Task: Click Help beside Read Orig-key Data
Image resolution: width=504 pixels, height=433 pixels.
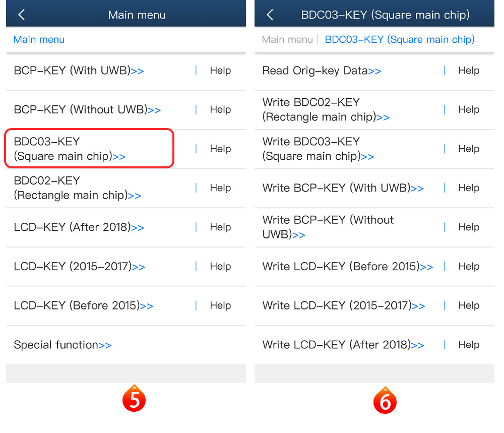Action: click(x=469, y=71)
